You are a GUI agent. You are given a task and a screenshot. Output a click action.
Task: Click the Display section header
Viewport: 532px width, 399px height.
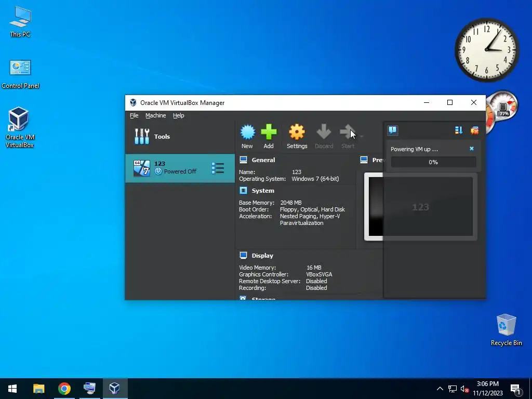tap(262, 256)
